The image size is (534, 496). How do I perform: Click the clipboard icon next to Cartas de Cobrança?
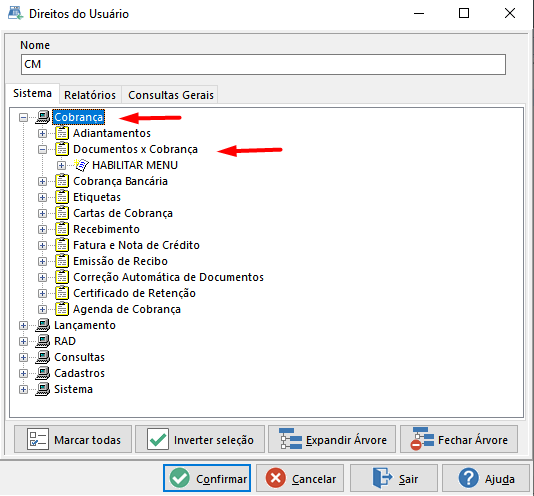(62, 213)
